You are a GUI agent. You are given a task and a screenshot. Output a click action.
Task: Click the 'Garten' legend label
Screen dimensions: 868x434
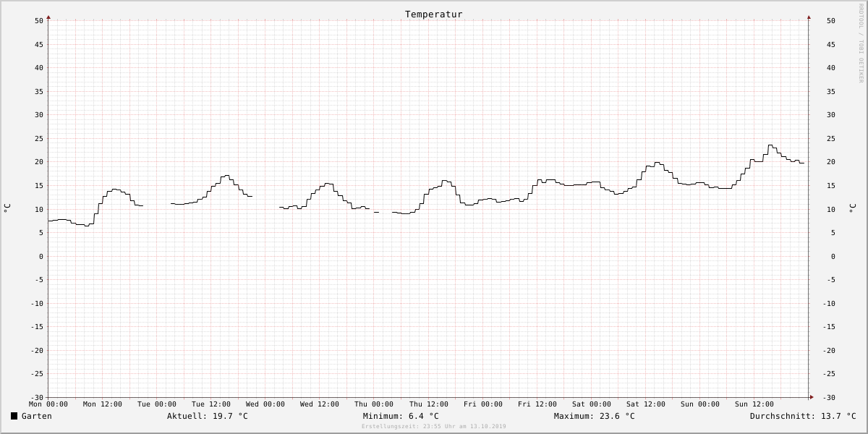pyautogui.click(x=37, y=416)
